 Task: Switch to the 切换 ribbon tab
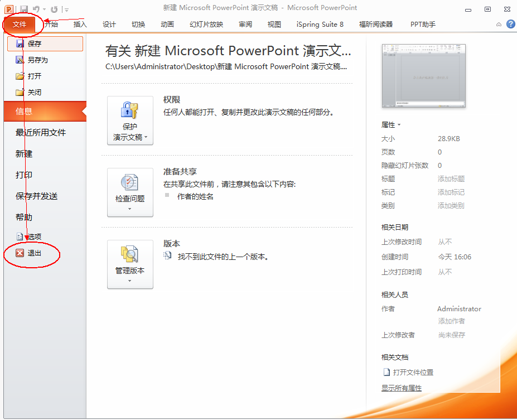[138, 25]
